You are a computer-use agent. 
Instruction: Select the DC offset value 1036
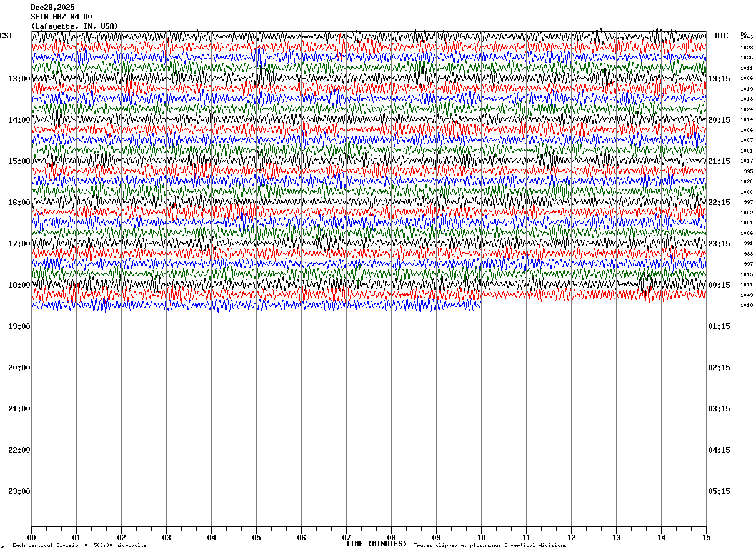pyautogui.click(x=747, y=58)
